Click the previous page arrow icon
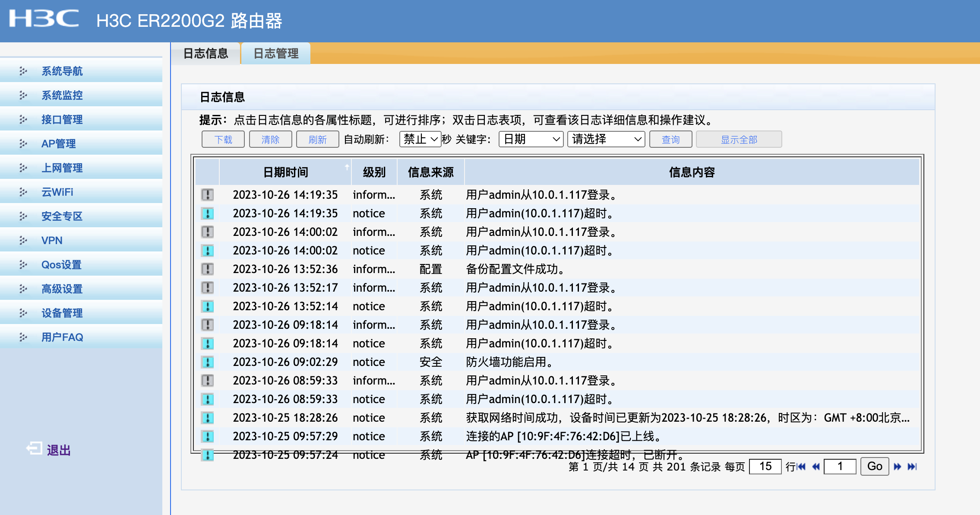The image size is (980, 515). (x=816, y=467)
